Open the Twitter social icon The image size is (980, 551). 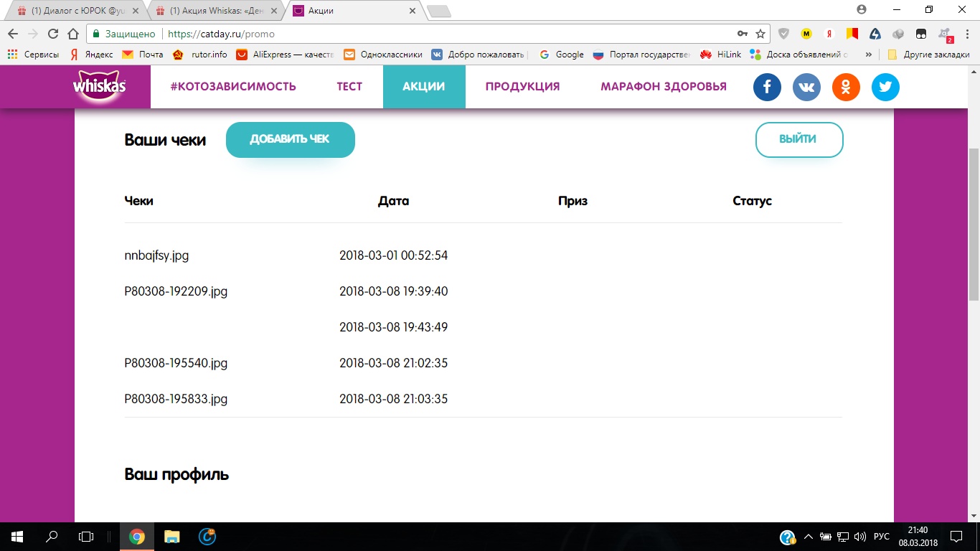[885, 88]
